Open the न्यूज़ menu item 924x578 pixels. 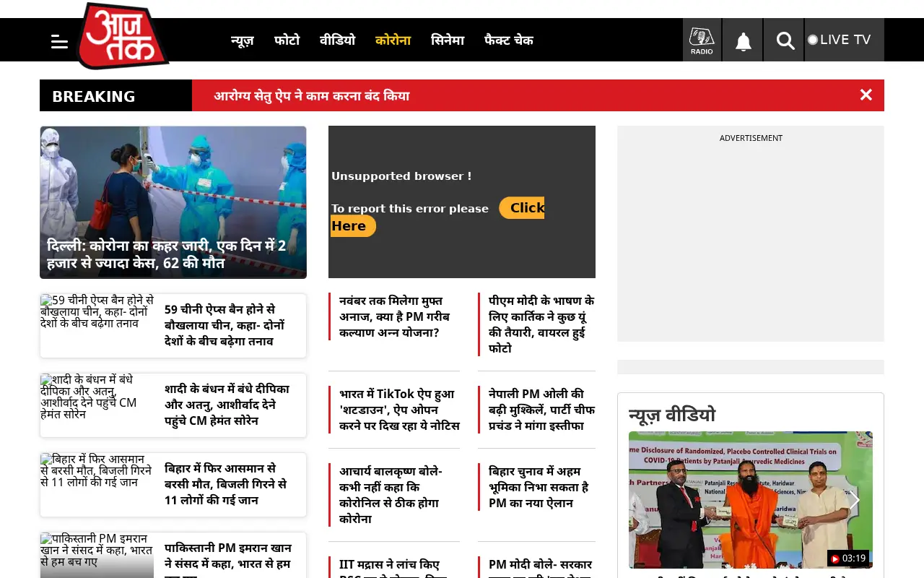[x=243, y=40]
